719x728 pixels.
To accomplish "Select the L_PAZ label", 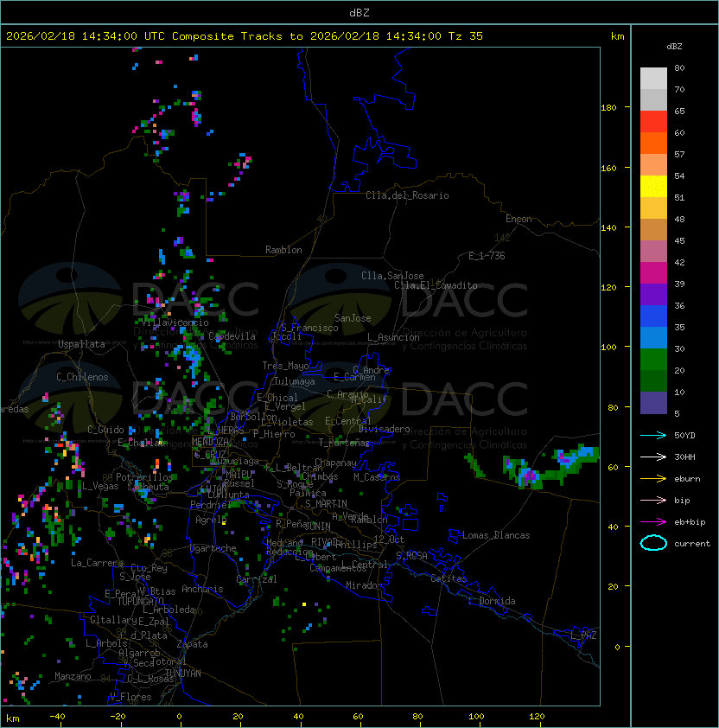I will coord(583,635).
